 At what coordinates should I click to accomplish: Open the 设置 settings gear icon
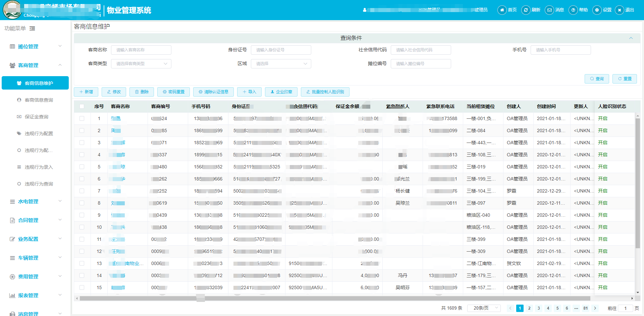click(x=597, y=10)
